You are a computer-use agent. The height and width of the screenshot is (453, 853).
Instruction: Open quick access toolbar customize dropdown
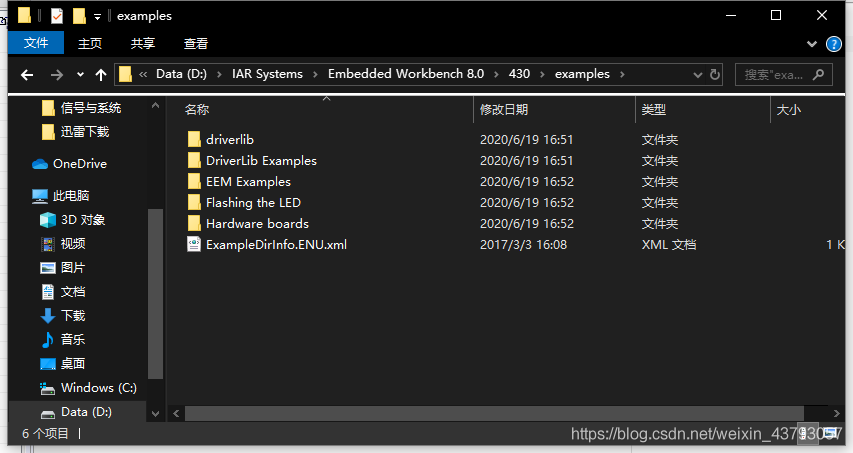pos(97,17)
